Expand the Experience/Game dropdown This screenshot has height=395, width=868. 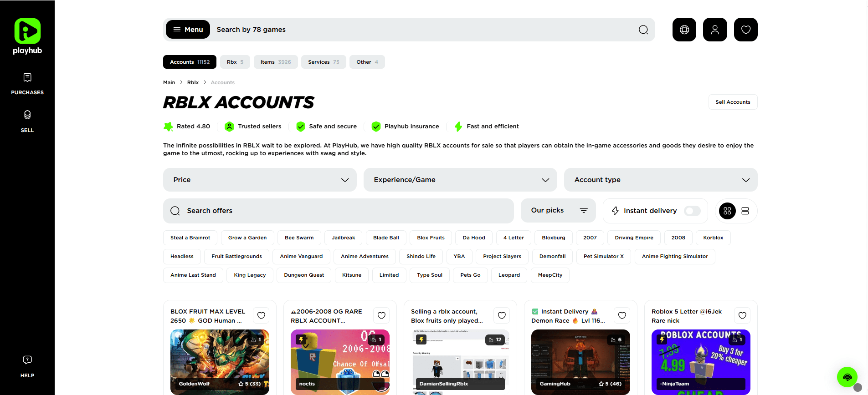click(460, 180)
